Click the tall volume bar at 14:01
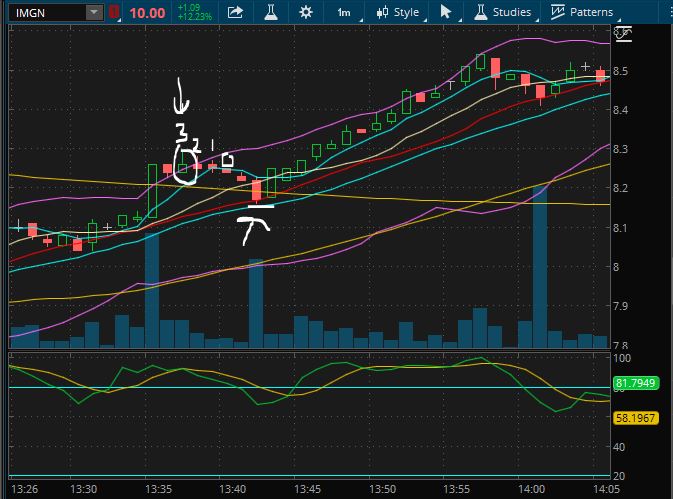The height and width of the screenshot is (499, 673). [540, 267]
